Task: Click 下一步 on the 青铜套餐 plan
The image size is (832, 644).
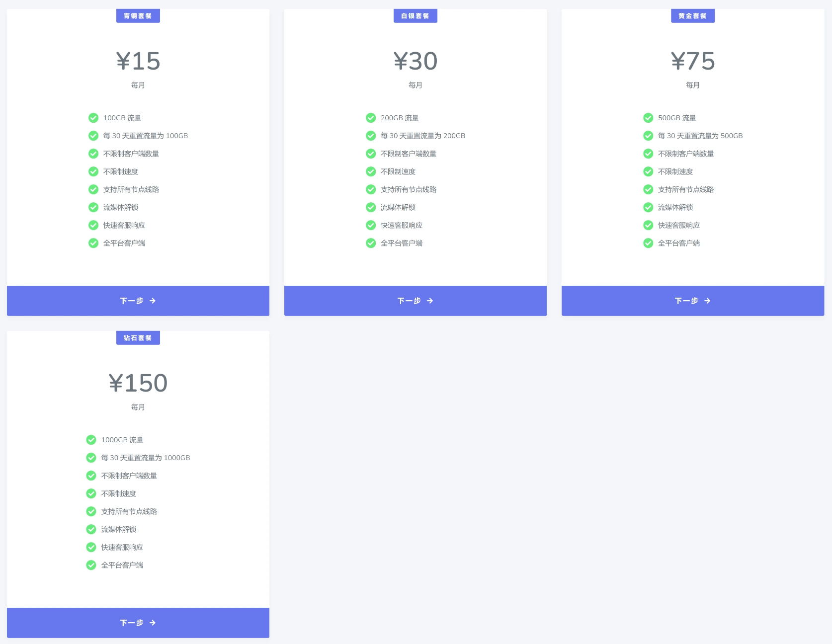Action: coord(138,301)
